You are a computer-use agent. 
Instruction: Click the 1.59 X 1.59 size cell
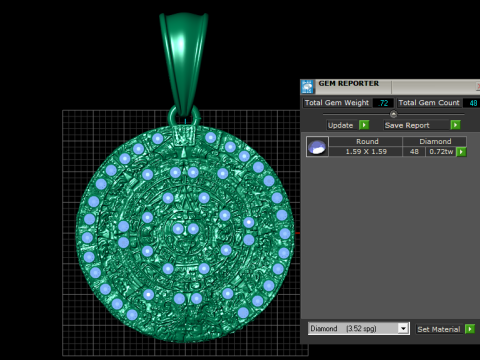(366, 152)
